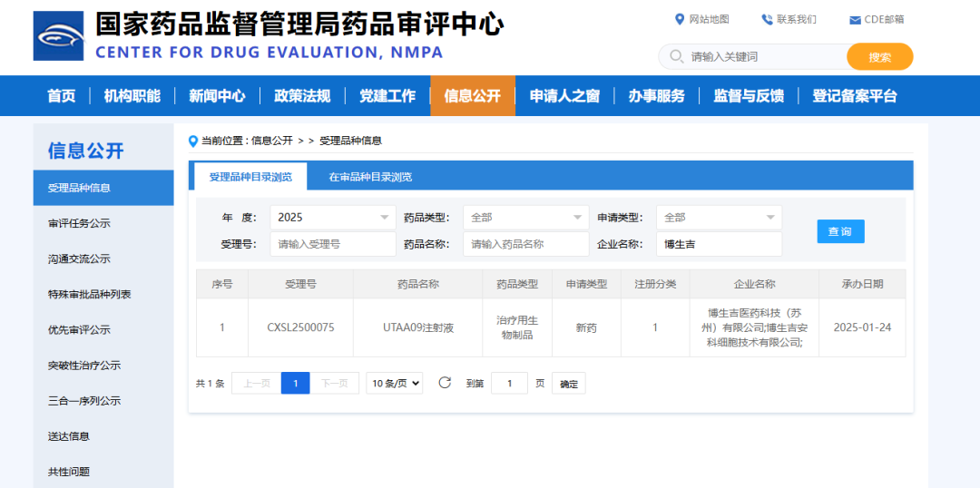Click the 下一页 pagination button
The image size is (980, 488).
tap(334, 383)
